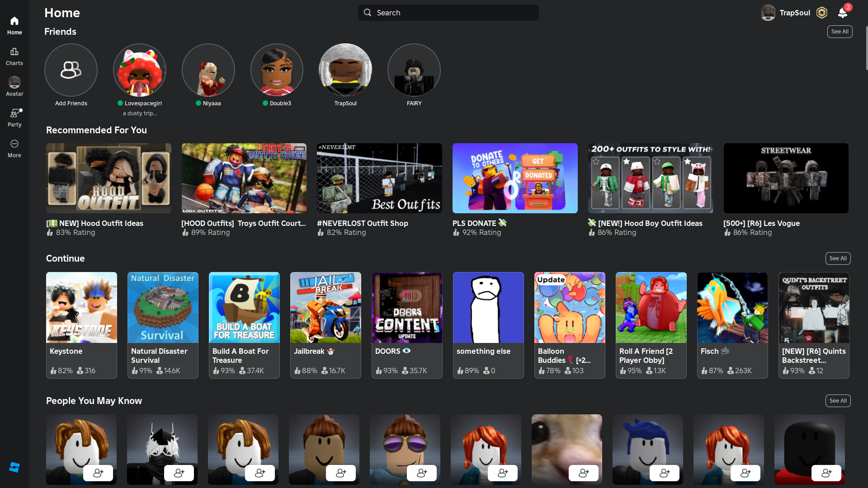Open FAIRY's friend avatar
The width and height of the screenshot is (868, 488).
coord(414,70)
